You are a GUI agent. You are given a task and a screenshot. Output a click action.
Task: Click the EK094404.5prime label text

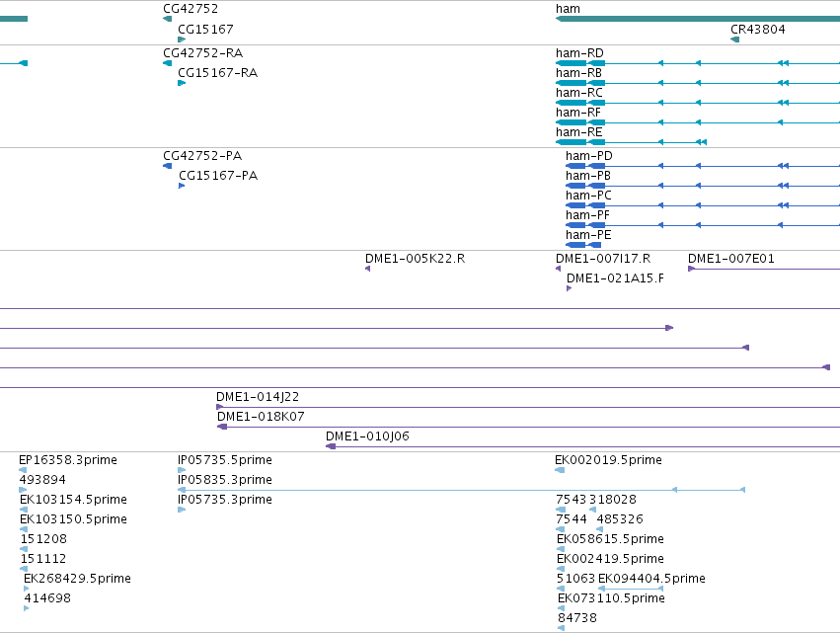click(x=651, y=579)
